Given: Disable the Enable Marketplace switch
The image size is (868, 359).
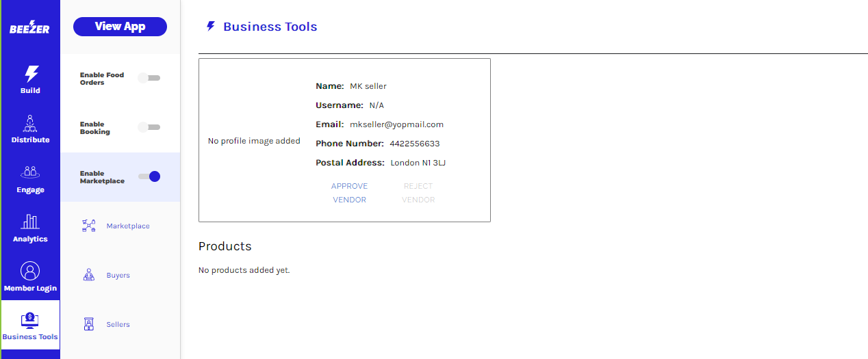Looking at the screenshot, I should (149, 176).
